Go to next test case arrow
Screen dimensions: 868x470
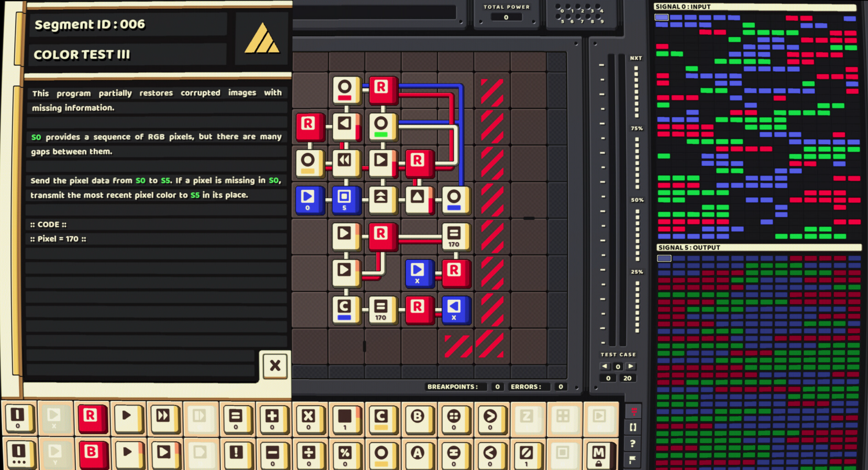pos(631,366)
